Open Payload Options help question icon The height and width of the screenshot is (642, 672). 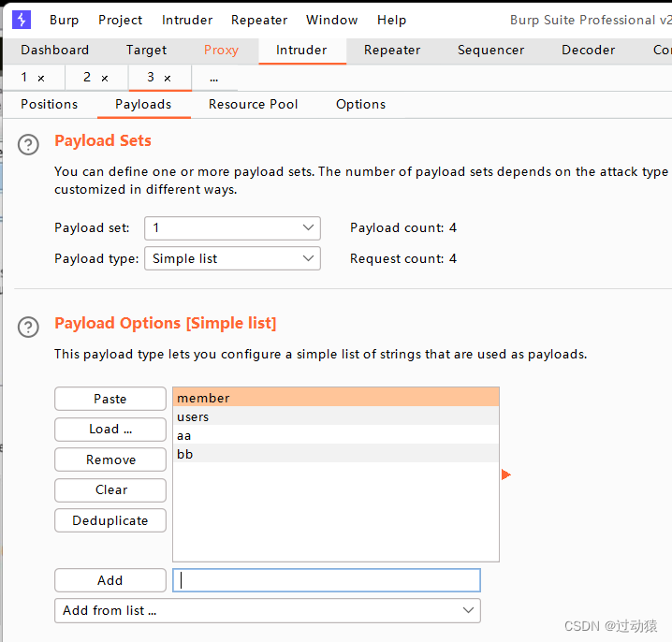pyautogui.click(x=28, y=327)
